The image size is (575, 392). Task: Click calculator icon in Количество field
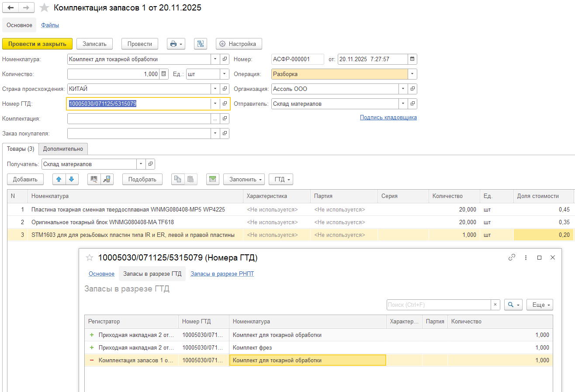click(x=163, y=74)
